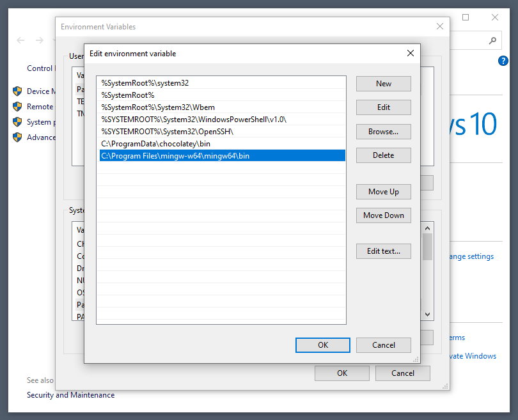Click the shield icon beside Advanced settings

[x=17, y=137]
